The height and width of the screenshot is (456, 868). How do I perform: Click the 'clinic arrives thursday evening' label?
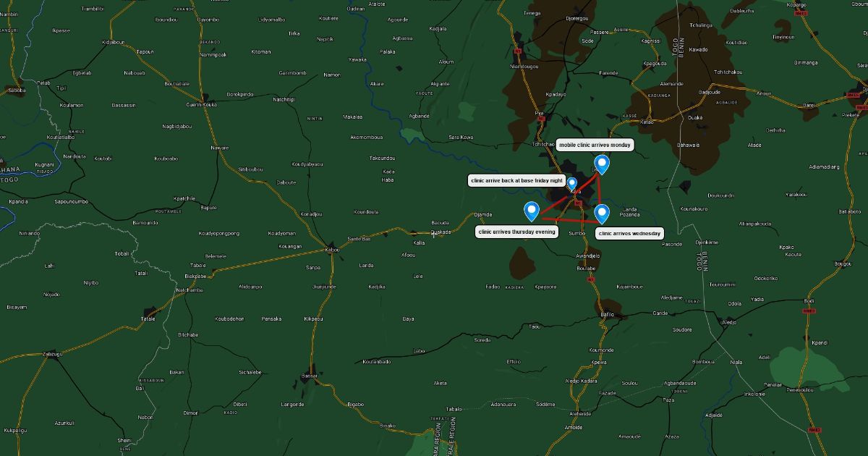pyautogui.click(x=517, y=232)
